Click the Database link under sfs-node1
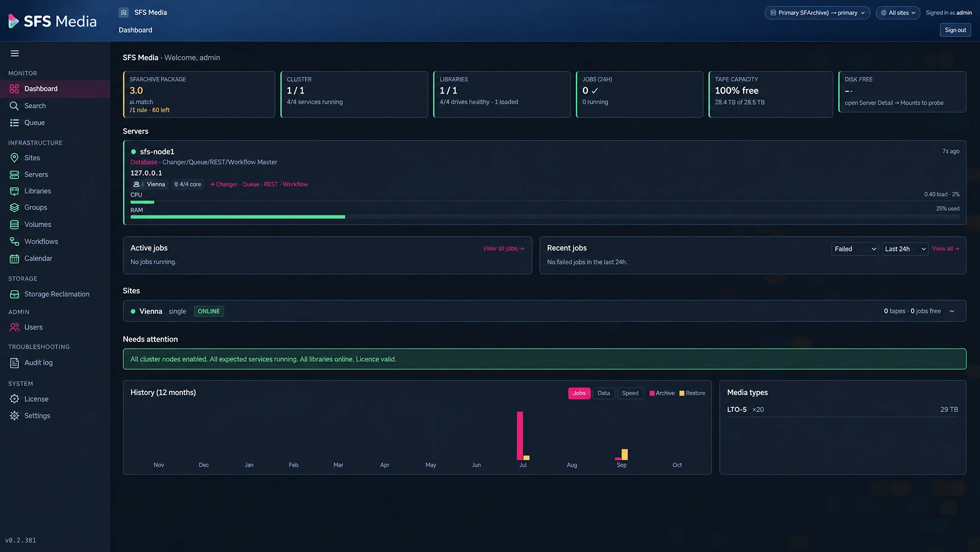The image size is (980, 552). click(144, 162)
